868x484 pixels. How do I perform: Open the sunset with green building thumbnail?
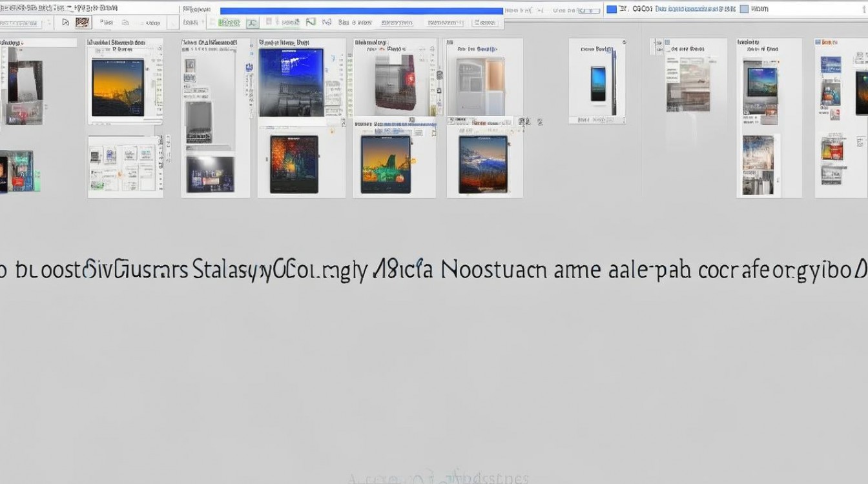point(386,165)
